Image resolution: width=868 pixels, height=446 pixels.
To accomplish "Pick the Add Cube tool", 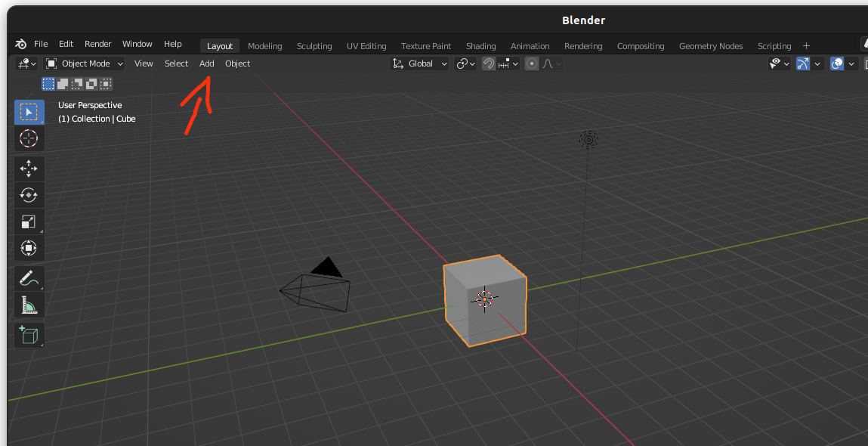I will [x=29, y=335].
